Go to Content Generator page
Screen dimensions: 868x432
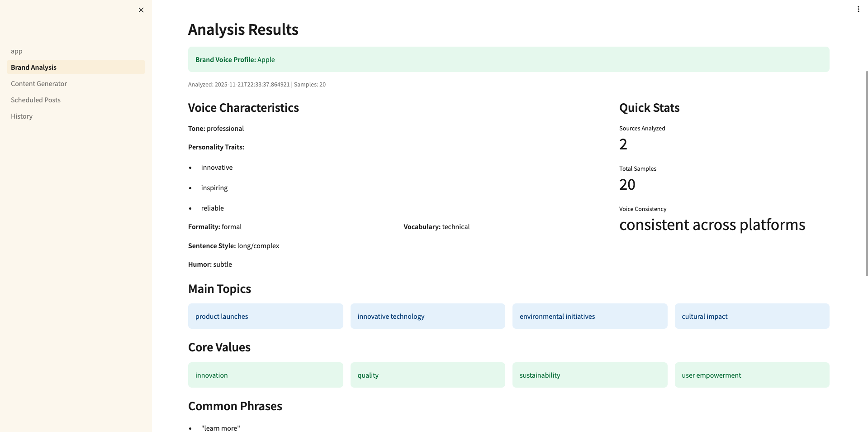[x=39, y=84]
